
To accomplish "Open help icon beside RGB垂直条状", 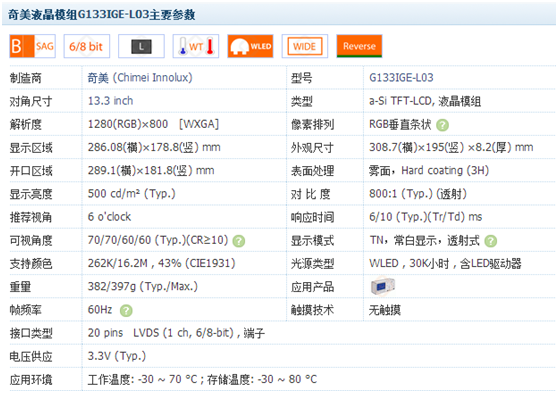I will 442,125.
